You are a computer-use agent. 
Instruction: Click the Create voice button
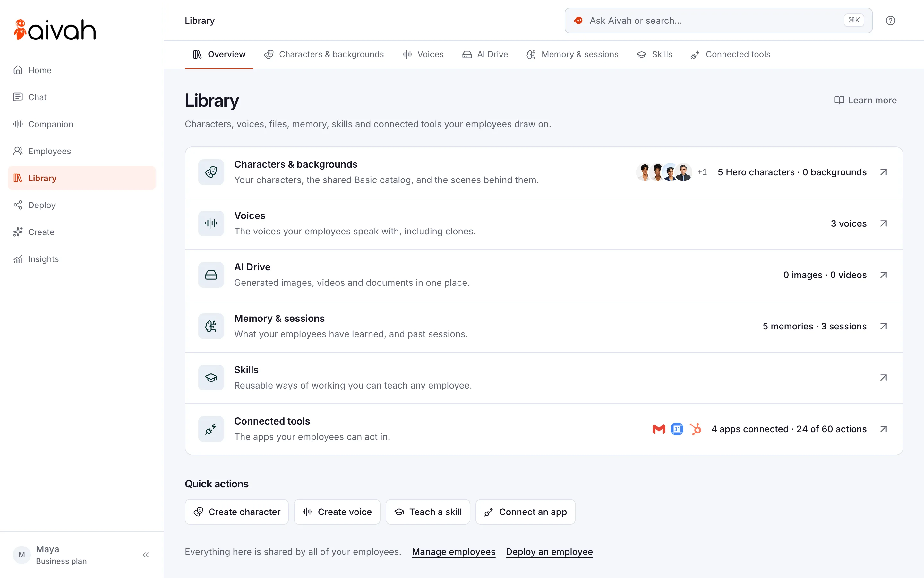[337, 512]
